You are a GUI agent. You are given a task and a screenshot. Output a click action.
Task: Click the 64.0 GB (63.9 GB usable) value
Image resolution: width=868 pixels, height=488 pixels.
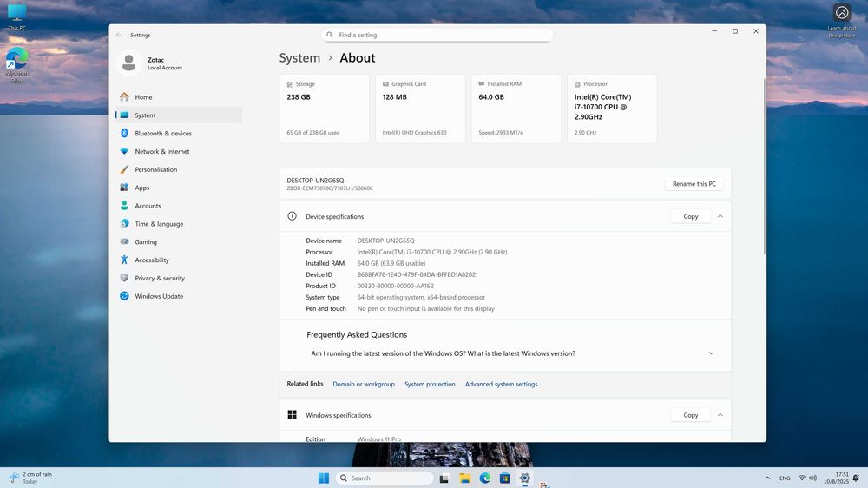391,263
